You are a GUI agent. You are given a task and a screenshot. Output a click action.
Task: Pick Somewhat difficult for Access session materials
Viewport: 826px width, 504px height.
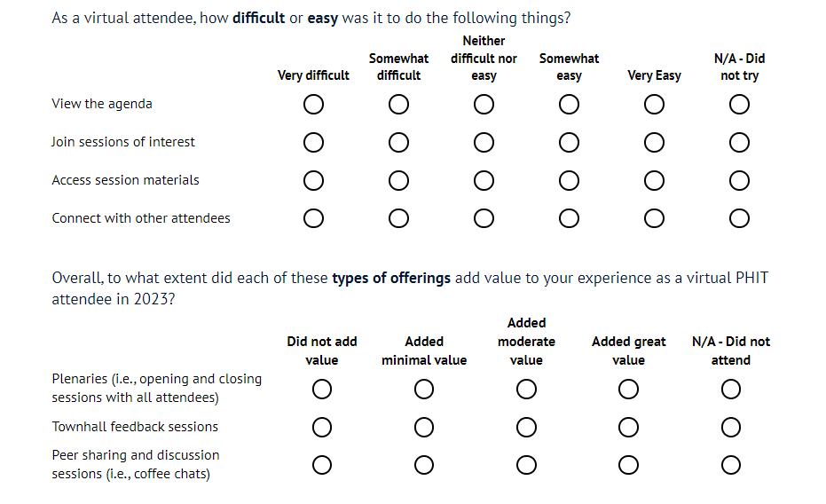click(398, 181)
